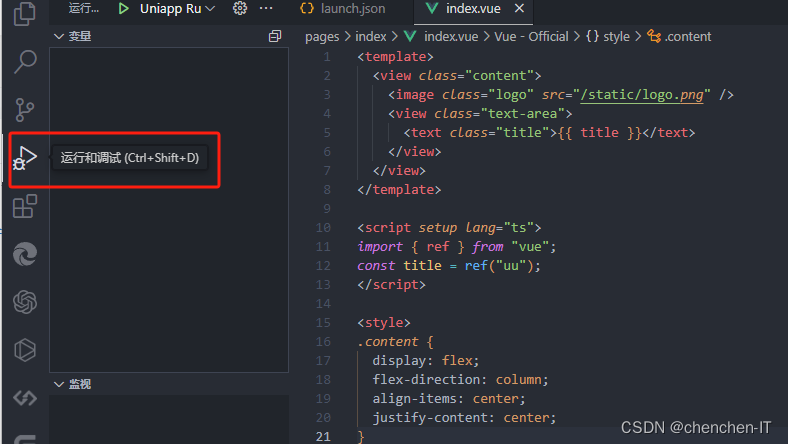Click the "text-area" class value
The image size is (788, 444).
click(523, 114)
